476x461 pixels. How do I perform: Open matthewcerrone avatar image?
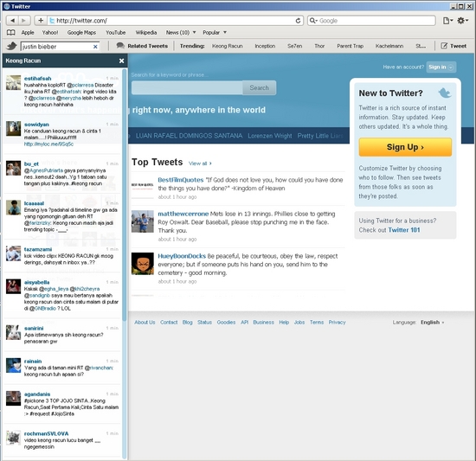pos(143,221)
